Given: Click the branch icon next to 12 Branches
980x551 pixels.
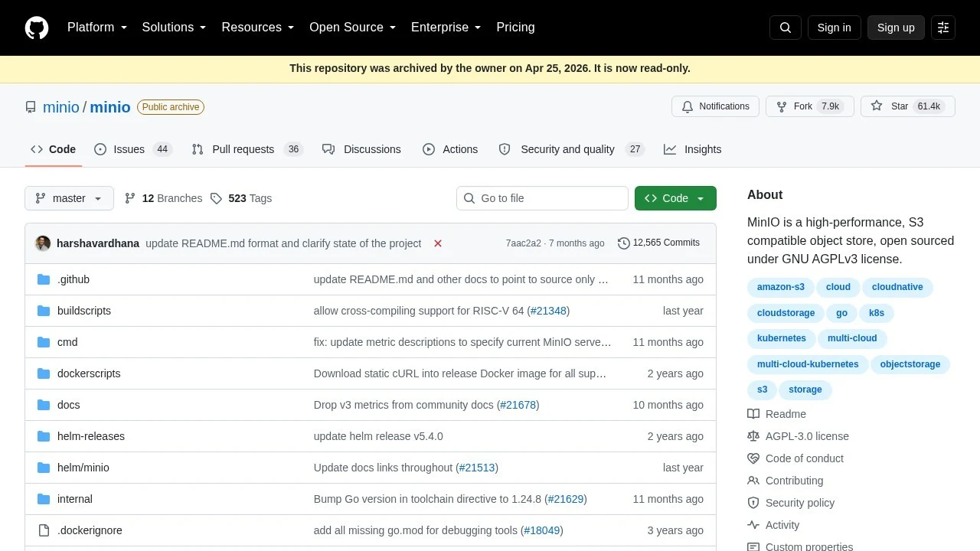Looking at the screenshot, I should click(x=130, y=198).
